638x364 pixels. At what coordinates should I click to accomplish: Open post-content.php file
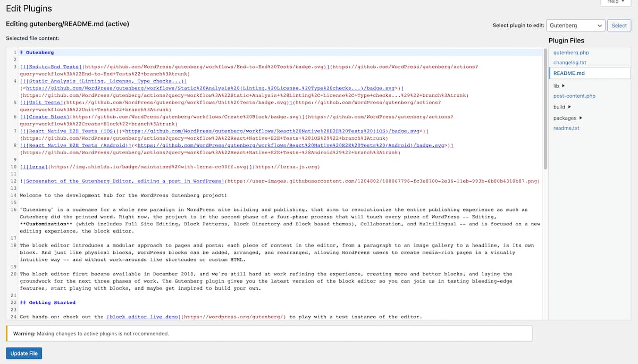[x=574, y=96]
